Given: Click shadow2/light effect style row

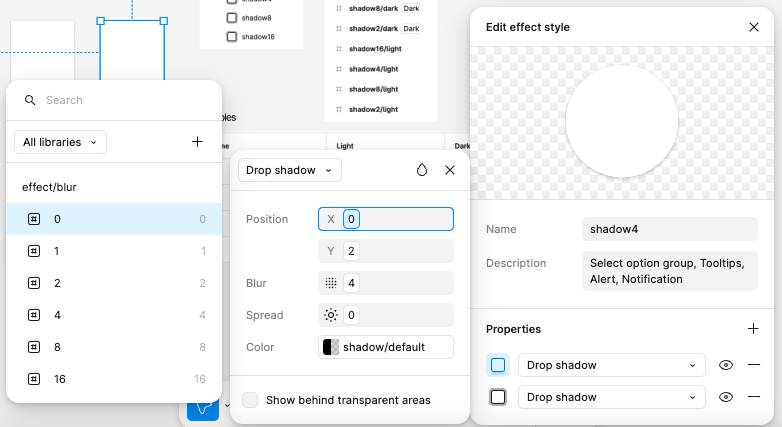Looking at the screenshot, I should [368, 109].
